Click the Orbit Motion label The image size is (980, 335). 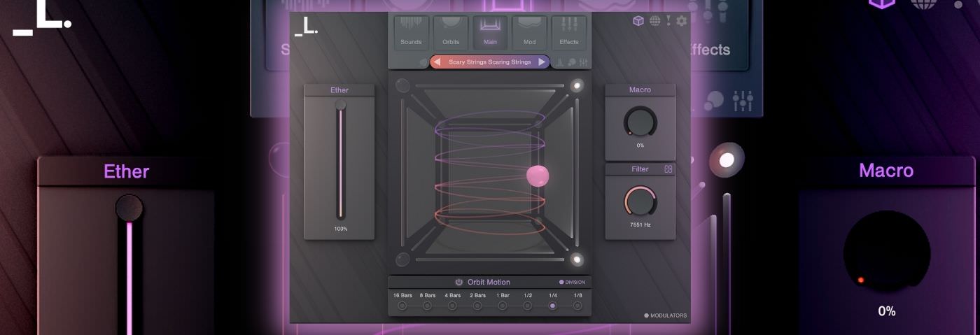[489, 283]
